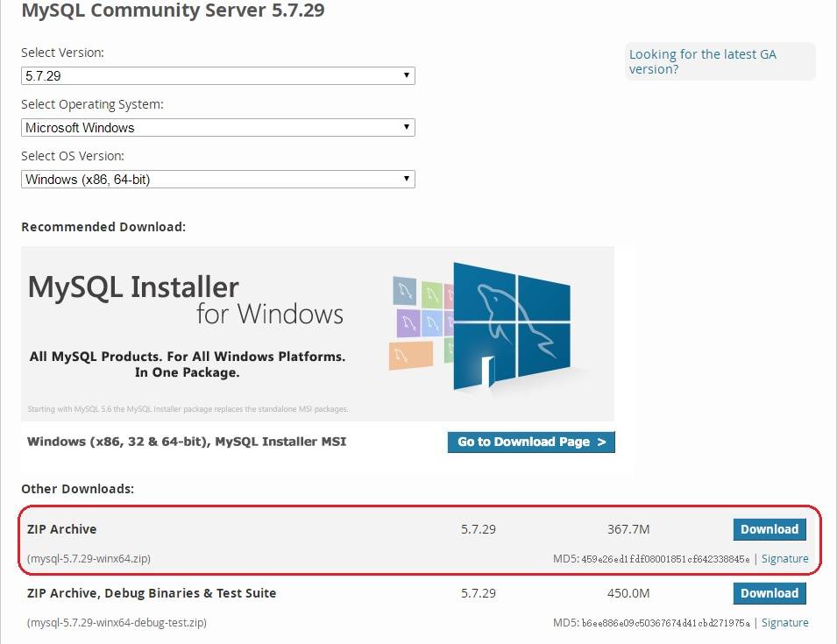Download the 367.7M ZIP Archive
Image resolution: width=837 pixels, height=644 pixels.
tap(769, 529)
